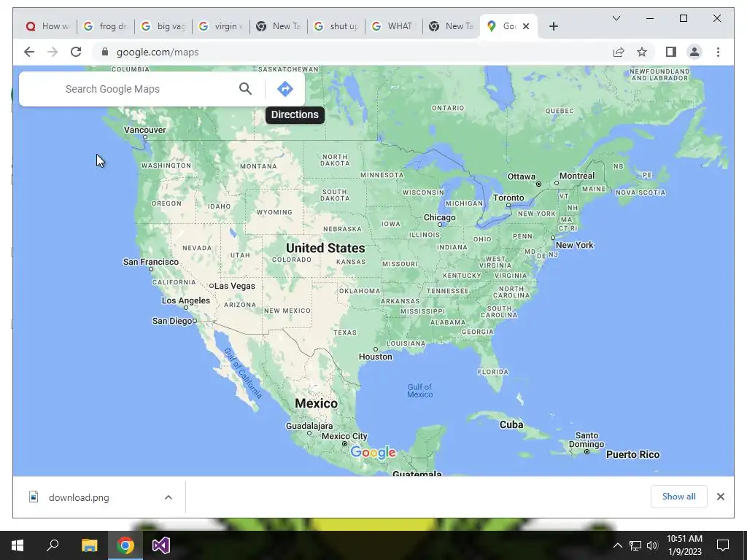This screenshot has width=747, height=560.
Task: Open Visual Studio from taskbar
Action: coord(161,545)
